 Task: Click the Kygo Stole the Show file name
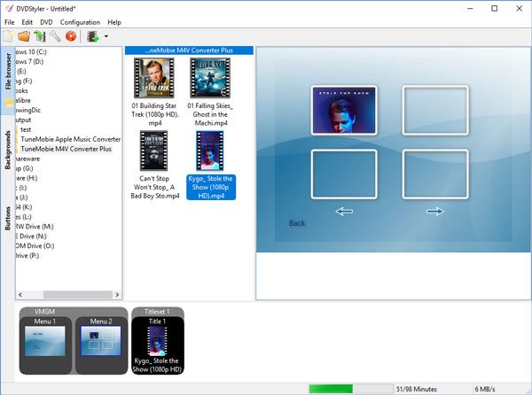(x=211, y=187)
